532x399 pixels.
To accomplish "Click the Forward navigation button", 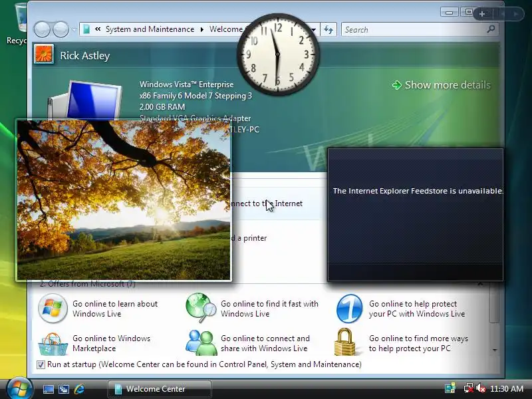I will tap(61, 29).
